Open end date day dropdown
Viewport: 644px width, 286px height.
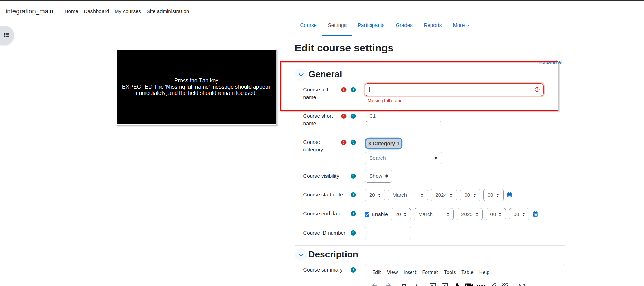pos(401,214)
